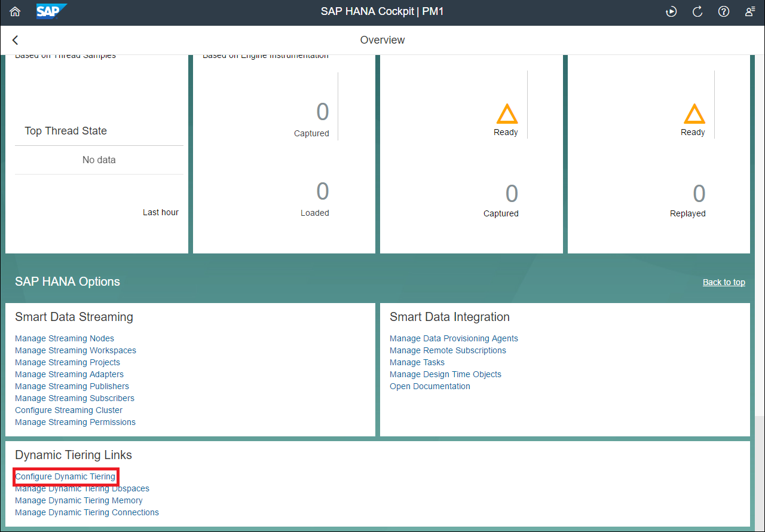This screenshot has height=532, width=765.
Task: Navigate back with the left chevron
Action: tap(16, 40)
